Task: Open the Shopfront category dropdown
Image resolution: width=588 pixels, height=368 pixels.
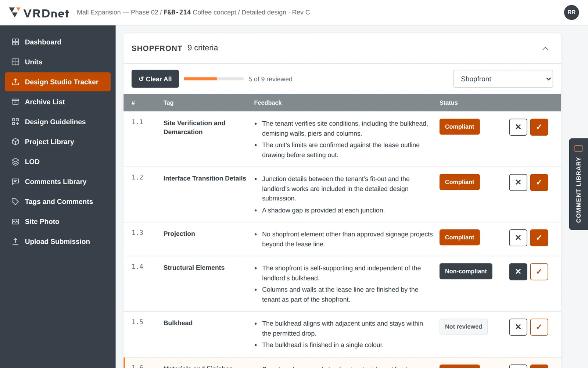Action: tap(503, 79)
